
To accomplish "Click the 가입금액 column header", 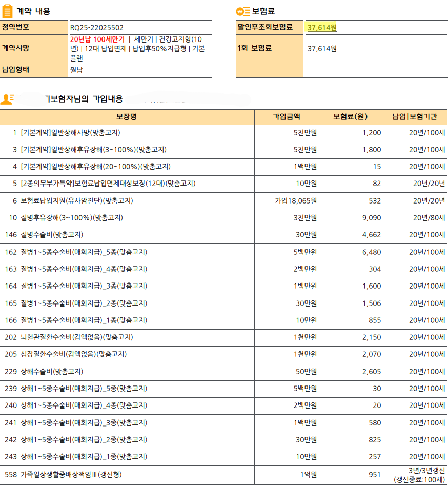I will tap(287, 117).
